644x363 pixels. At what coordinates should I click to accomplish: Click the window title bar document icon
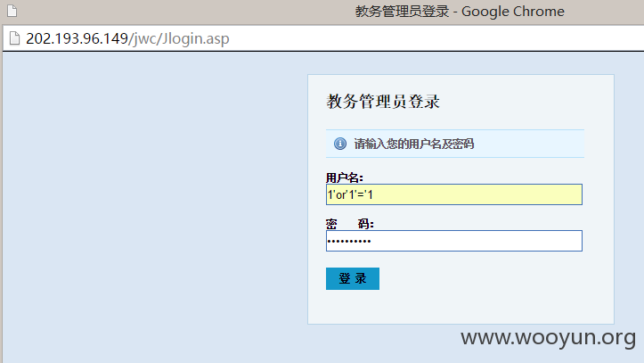[x=12, y=11]
